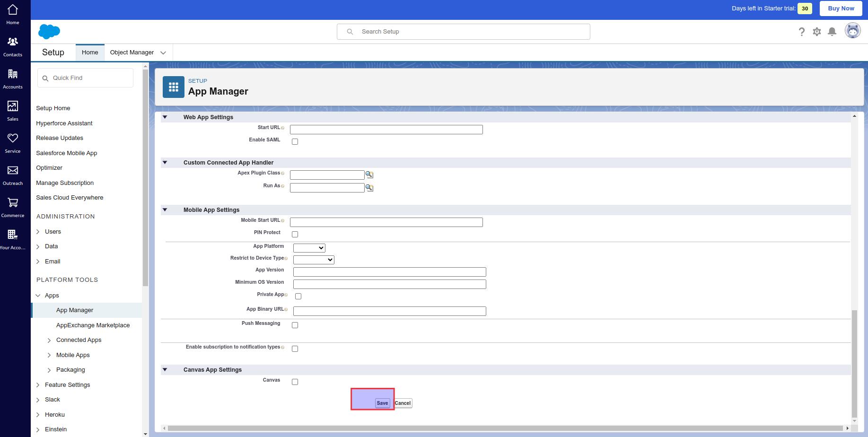The image size is (868, 437).
Task: Open lookup icon for Run As
Action: (369, 188)
